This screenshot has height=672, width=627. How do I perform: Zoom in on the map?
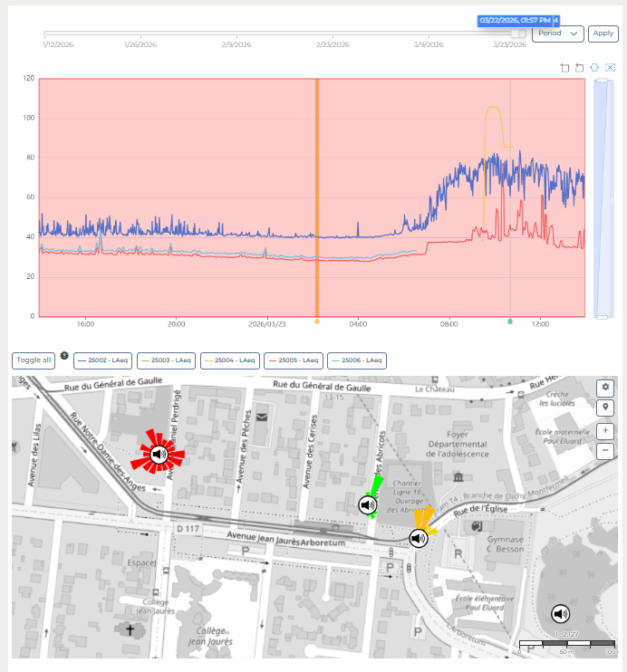(604, 431)
